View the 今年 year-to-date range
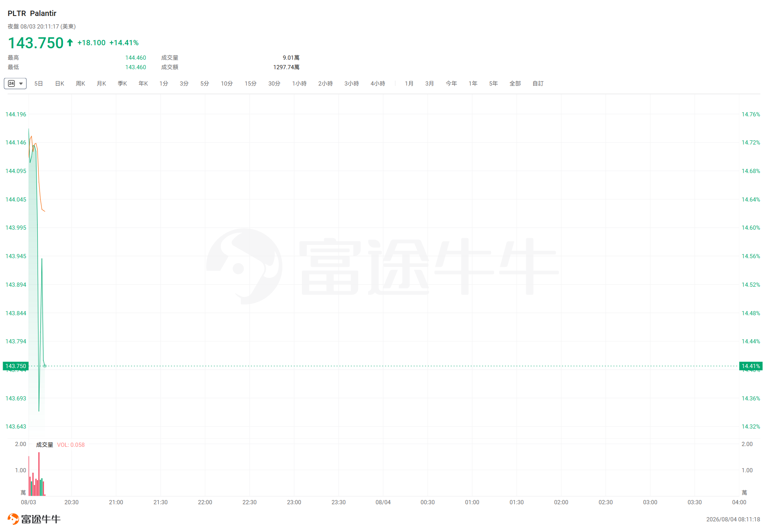Screen dimensions: 768x532 pos(451,84)
